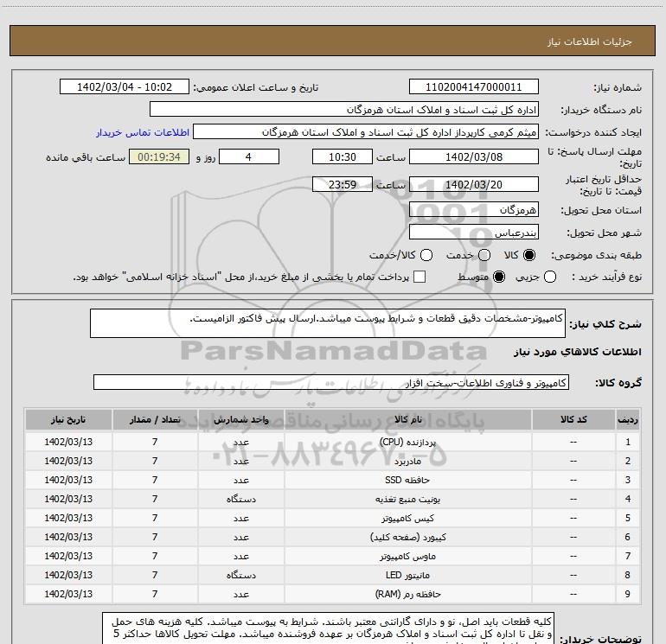666x644 pixels.
Task: Click the delivery province field هرمزگان
Action: coord(474,209)
